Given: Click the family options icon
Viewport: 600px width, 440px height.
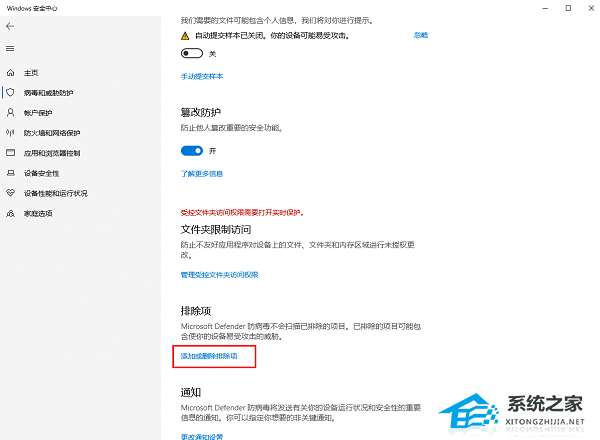Looking at the screenshot, I should 10,213.
